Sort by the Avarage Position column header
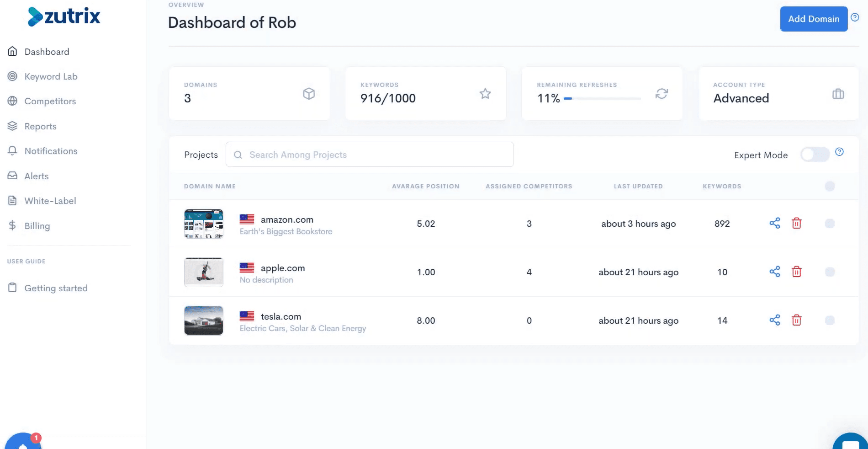The height and width of the screenshot is (449, 868). [426, 186]
